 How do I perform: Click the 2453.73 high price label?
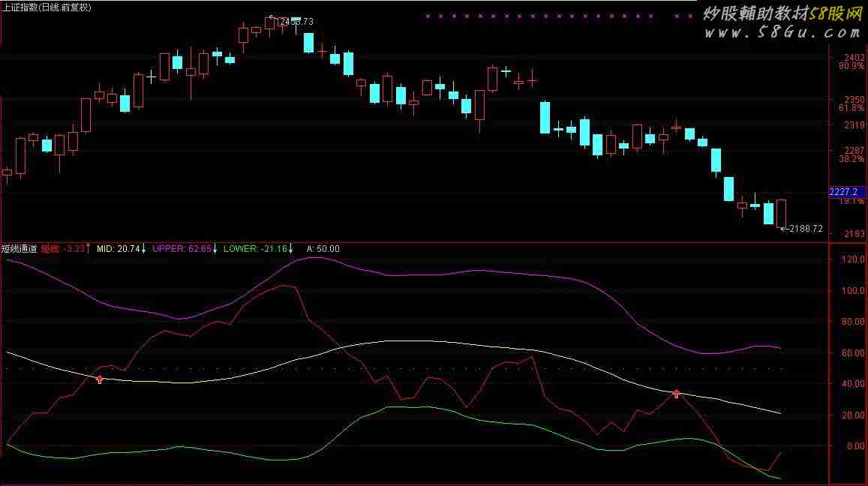click(296, 22)
